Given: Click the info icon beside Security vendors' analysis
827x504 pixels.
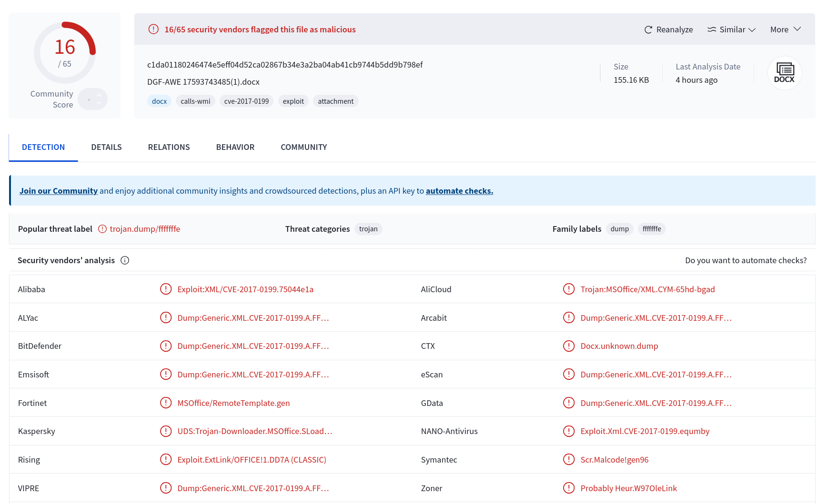Looking at the screenshot, I should point(125,260).
